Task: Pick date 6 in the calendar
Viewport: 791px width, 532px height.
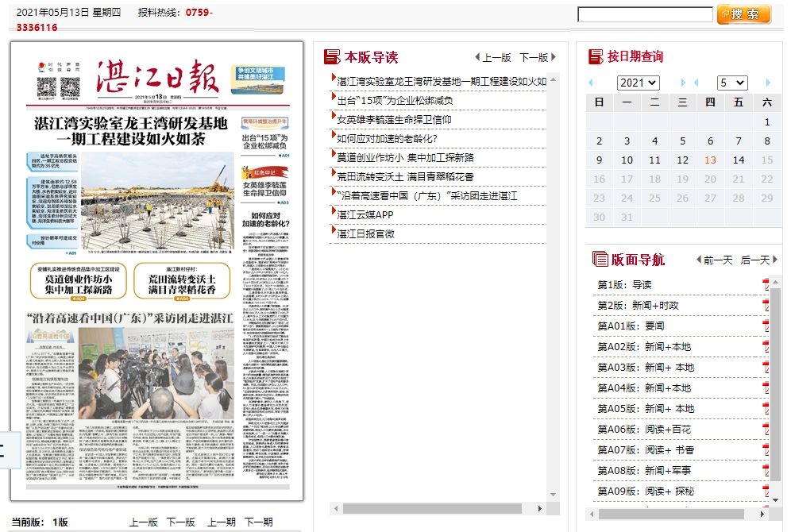Action: [x=710, y=141]
